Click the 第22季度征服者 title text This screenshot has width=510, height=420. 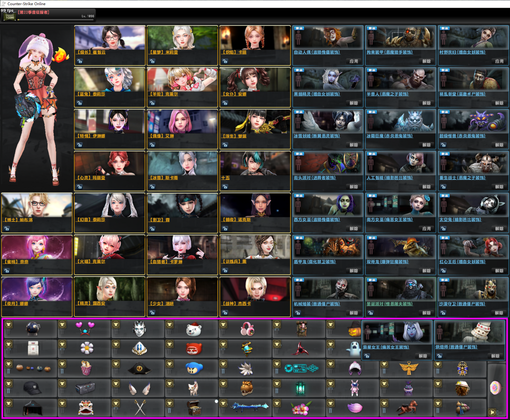34,12
